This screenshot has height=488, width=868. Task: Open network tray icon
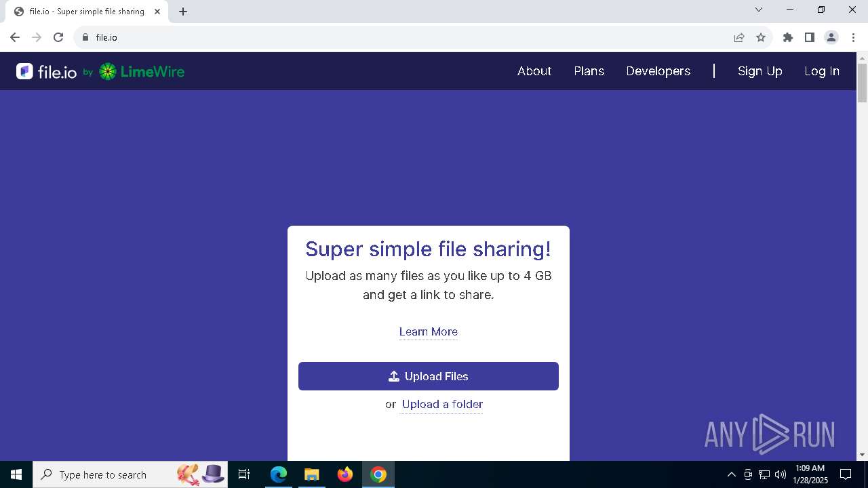click(764, 474)
